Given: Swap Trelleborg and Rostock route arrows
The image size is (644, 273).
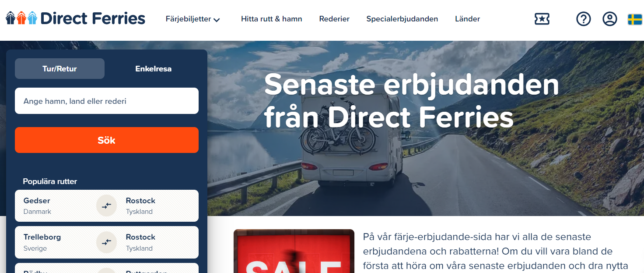Looking at the screenshot, I should (x=107, y=242).
